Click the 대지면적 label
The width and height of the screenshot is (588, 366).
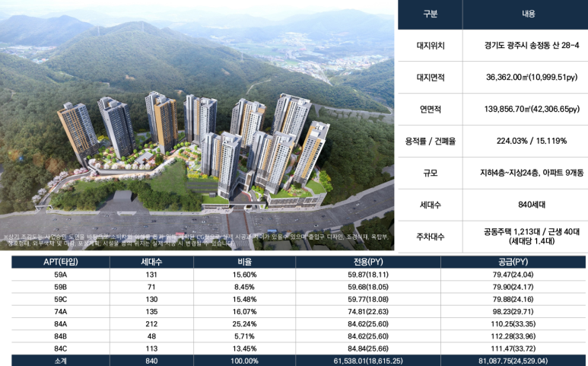tap(430, 78)
